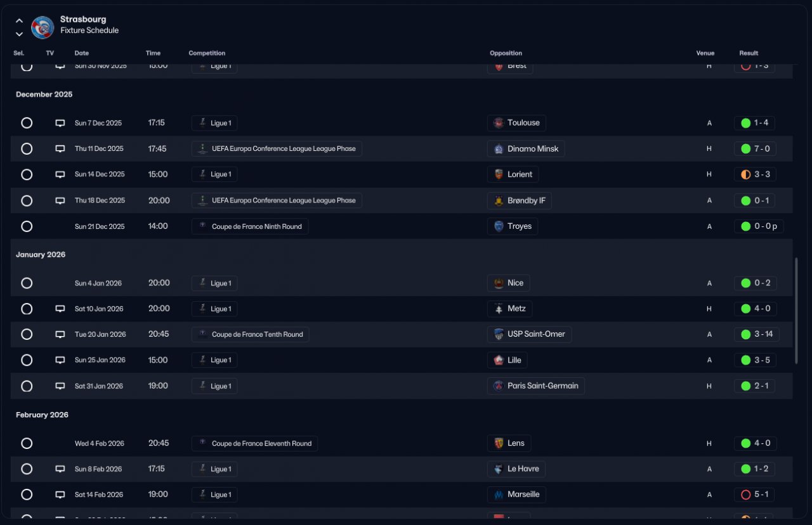Image resolution: width=812 pixels, height=525 pixels.
Task: Sort fixtures by Venue column header
Action: coord(705,53)
